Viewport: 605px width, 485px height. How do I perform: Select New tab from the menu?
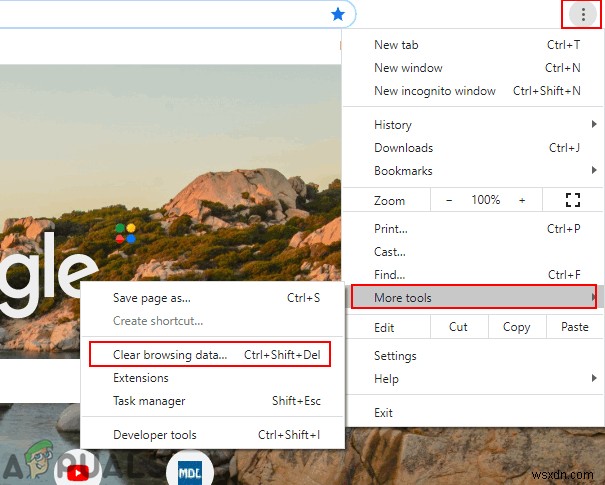[x=473, y=45]
